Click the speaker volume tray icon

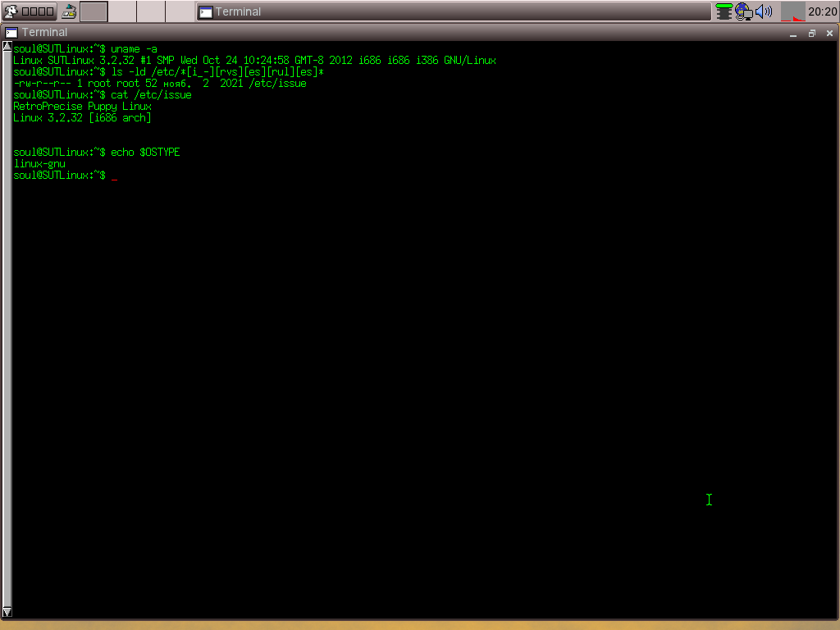click(764, 11)
